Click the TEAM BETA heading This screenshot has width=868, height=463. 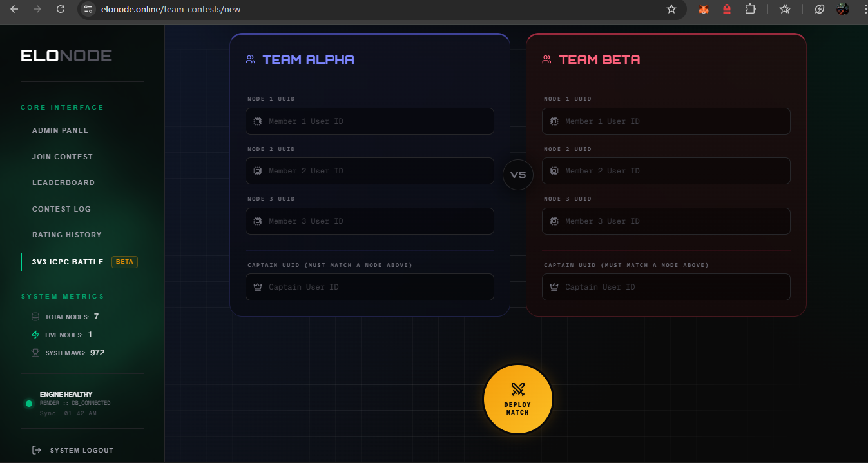click(x=600, y=59)
